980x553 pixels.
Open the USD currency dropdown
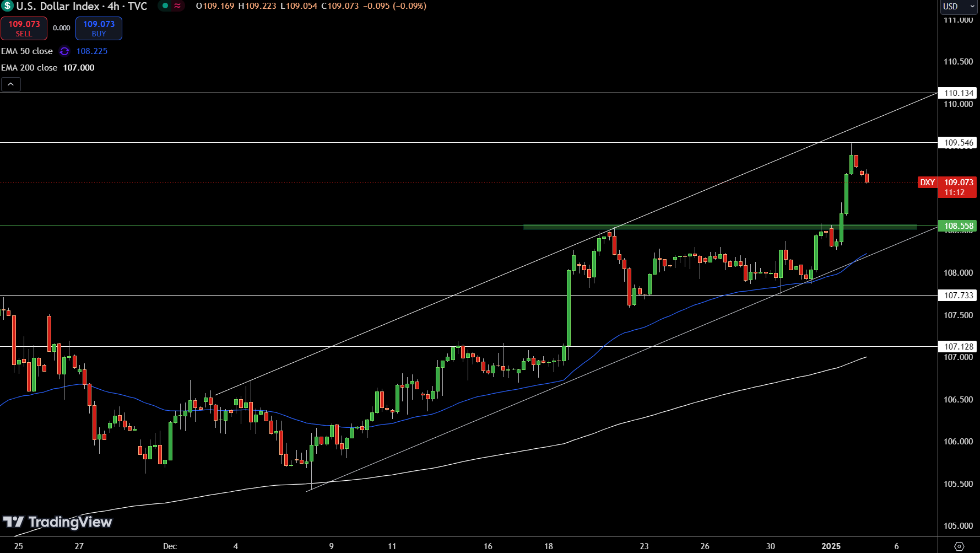pyautogui.click(x=959, y=7)
